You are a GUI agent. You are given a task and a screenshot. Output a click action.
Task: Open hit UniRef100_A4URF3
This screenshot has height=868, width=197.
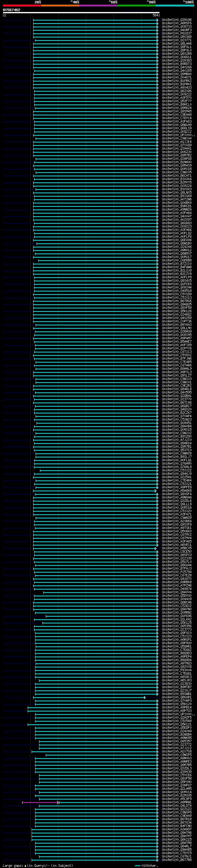[176, 30]
